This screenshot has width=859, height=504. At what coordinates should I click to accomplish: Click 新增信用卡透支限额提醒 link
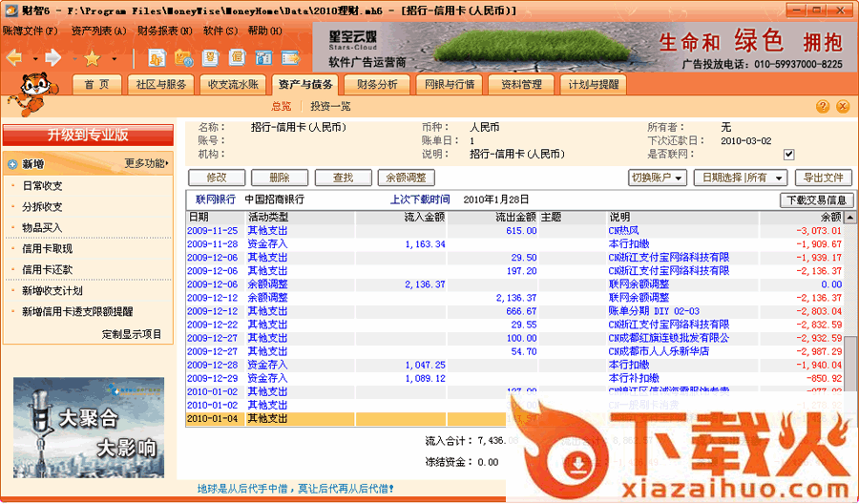[77, 312]
